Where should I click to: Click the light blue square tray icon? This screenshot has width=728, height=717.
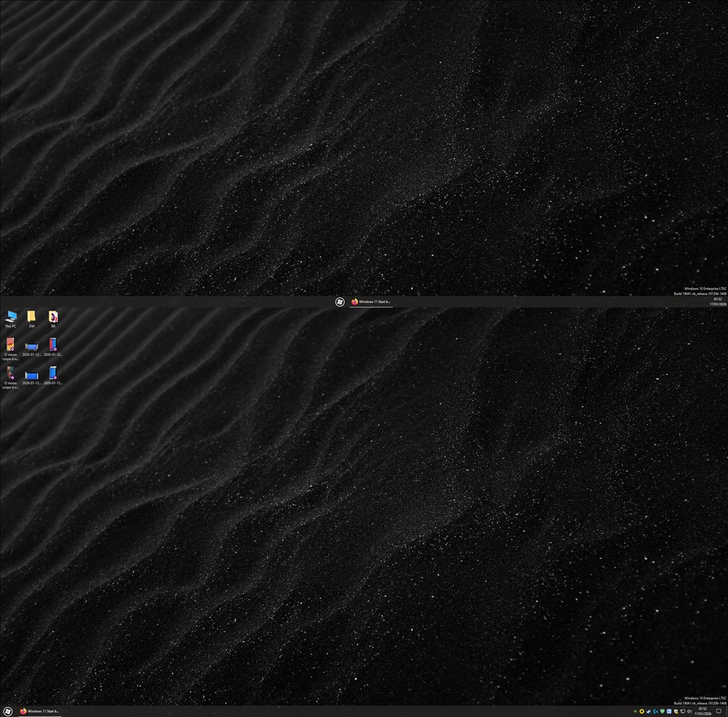[669, 711]
